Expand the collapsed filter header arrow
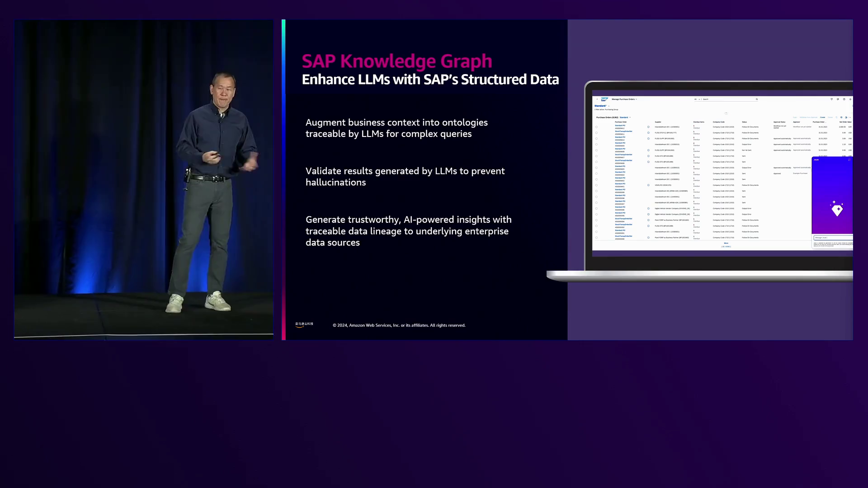The width and height of the screenshot is (868, 488). pos(726,113)
